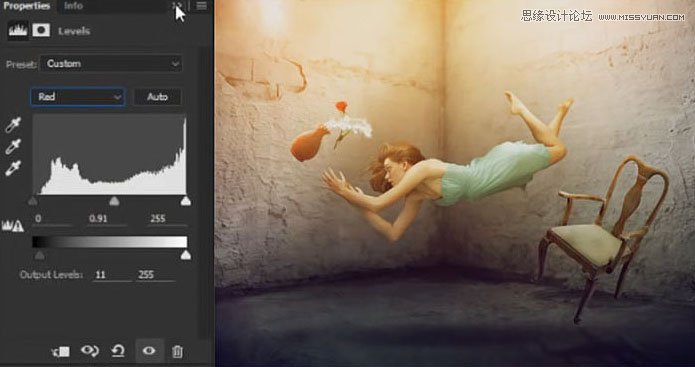Select the Levels adjustment histogram icon

point(18,31)
